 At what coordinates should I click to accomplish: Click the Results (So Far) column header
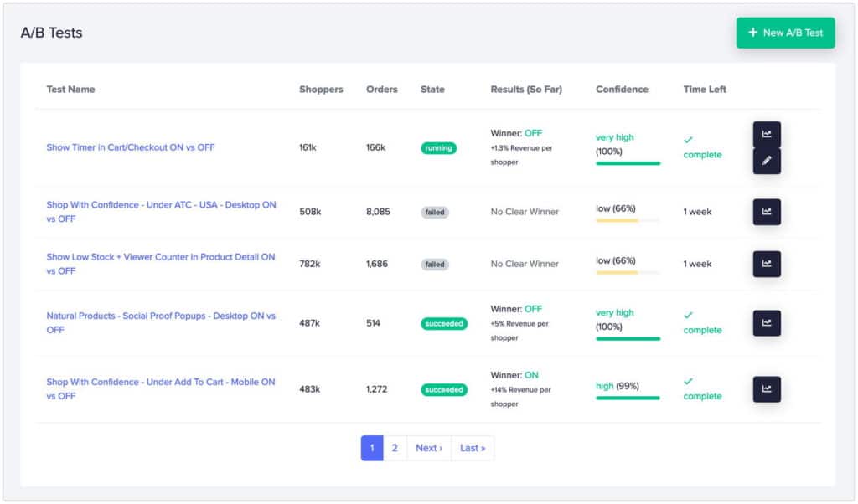[x=526, y=89]
